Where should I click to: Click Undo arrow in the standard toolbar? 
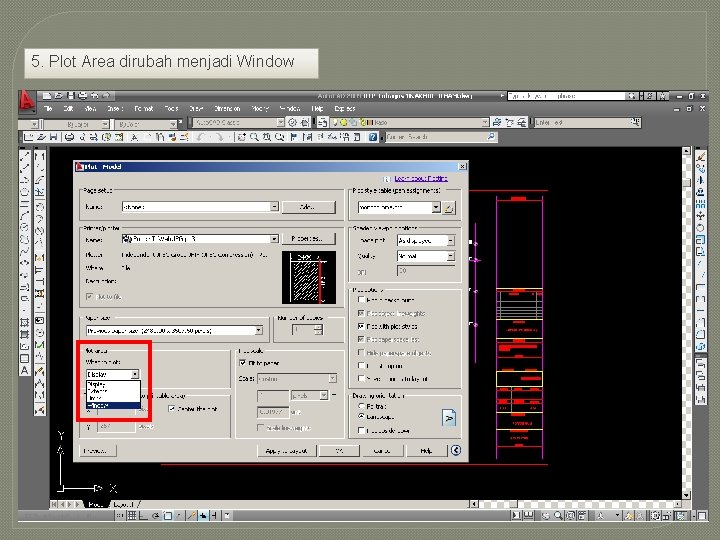pos(201,137)
